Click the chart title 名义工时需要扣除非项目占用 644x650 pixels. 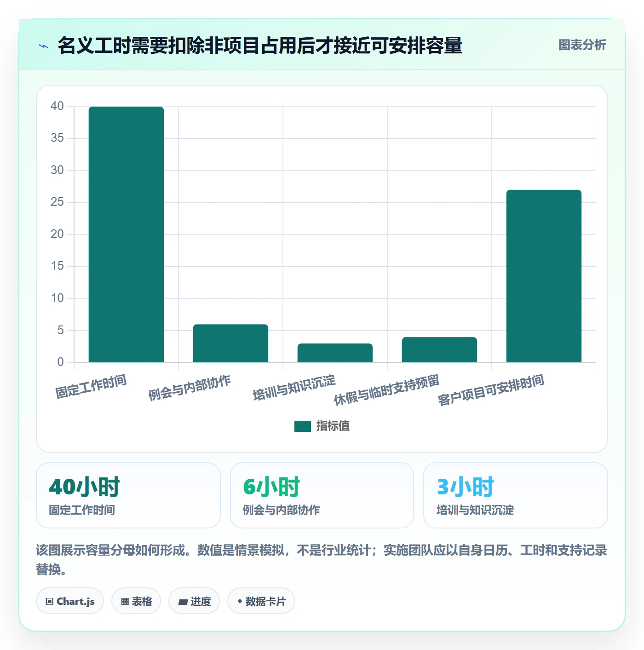tap(260, 46)
